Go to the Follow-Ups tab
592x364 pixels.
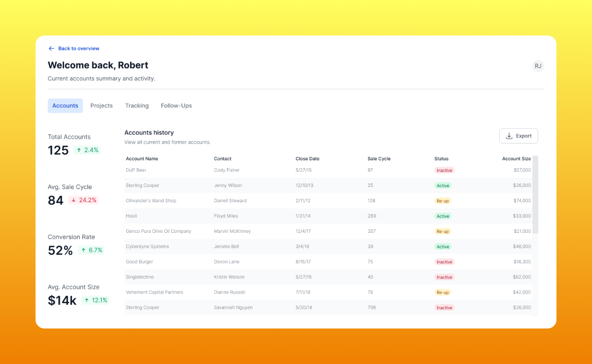pos(176,106)
